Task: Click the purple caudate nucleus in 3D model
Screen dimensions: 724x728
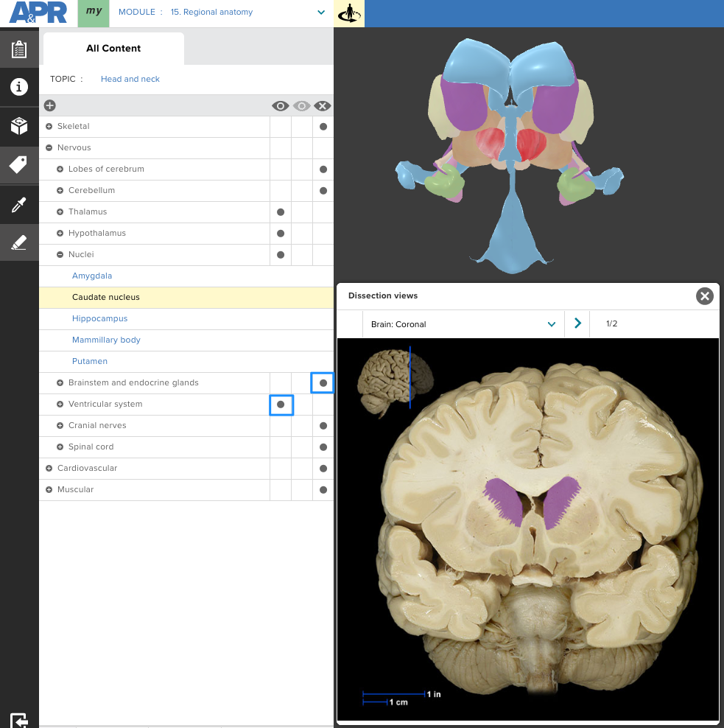Action: tap(463, 105)
